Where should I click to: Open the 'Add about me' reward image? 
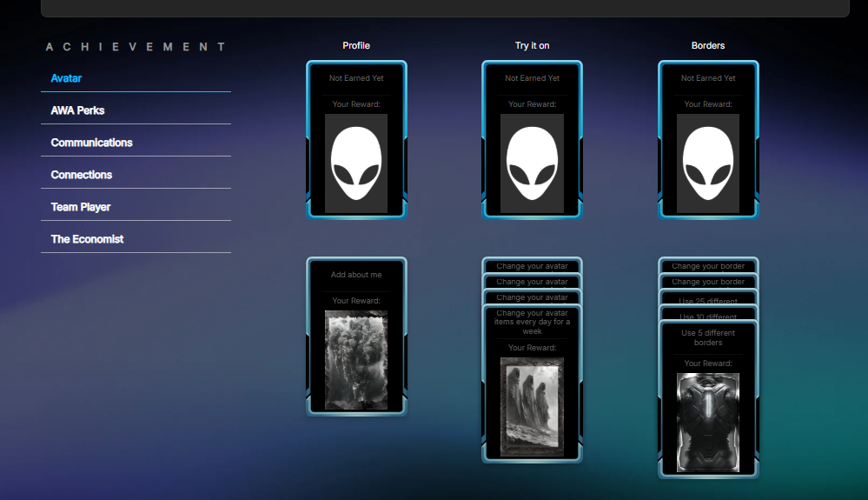(x=356, y=360)
